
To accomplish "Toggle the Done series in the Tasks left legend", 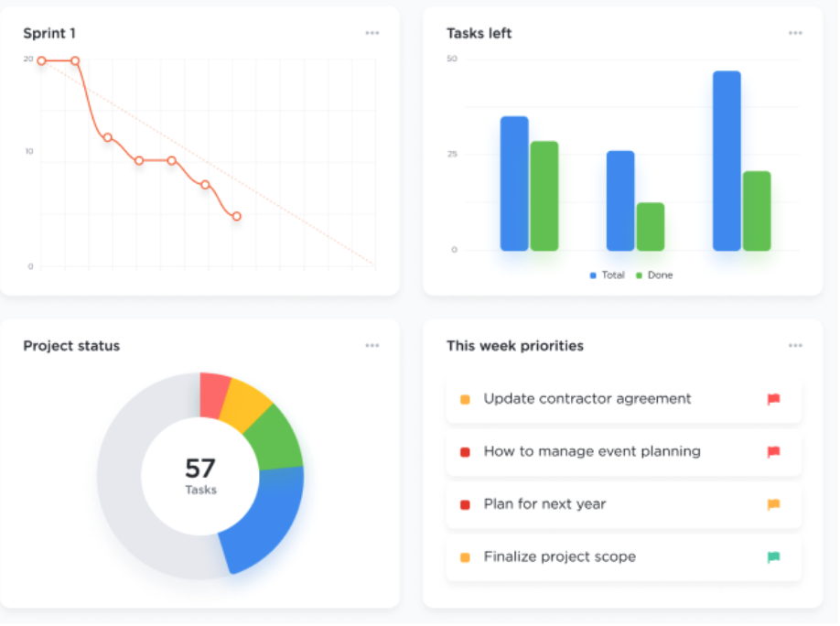I will (653, 275).
